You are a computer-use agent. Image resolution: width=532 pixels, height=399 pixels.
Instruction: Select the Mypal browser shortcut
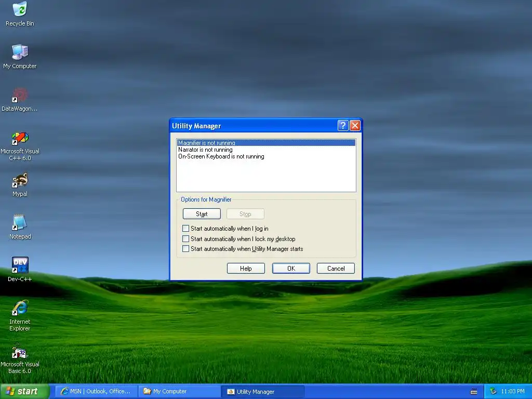click(x=20, y=184)
